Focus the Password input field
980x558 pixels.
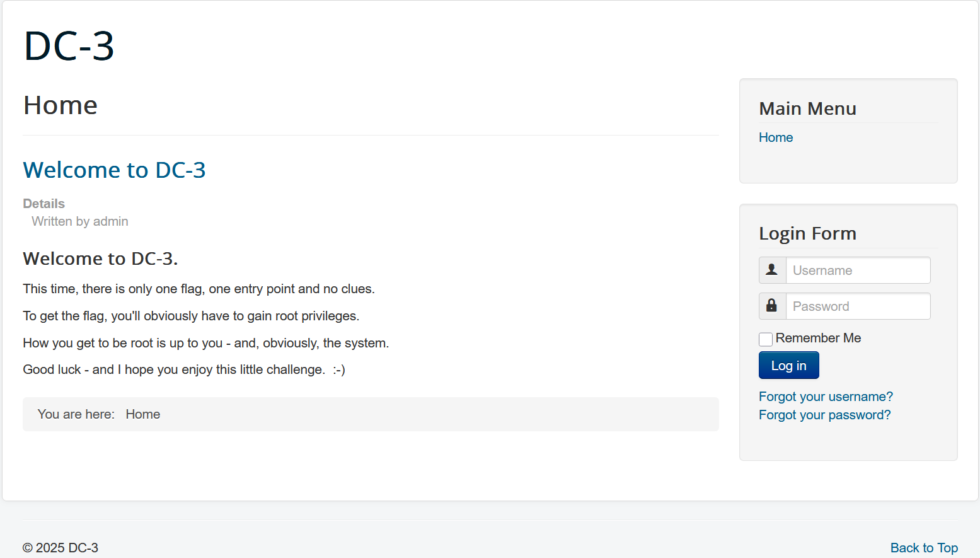(x=858, y=306)
